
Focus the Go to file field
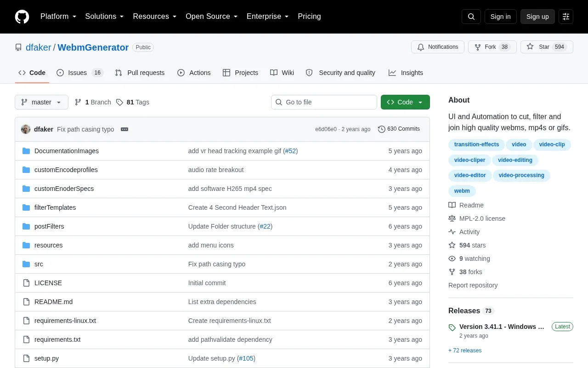pos(324,102)
